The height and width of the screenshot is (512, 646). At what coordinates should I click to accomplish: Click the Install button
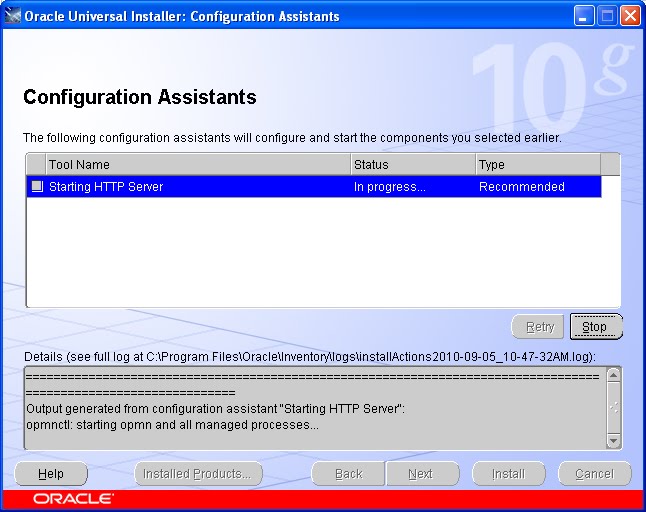click(509, 474)
